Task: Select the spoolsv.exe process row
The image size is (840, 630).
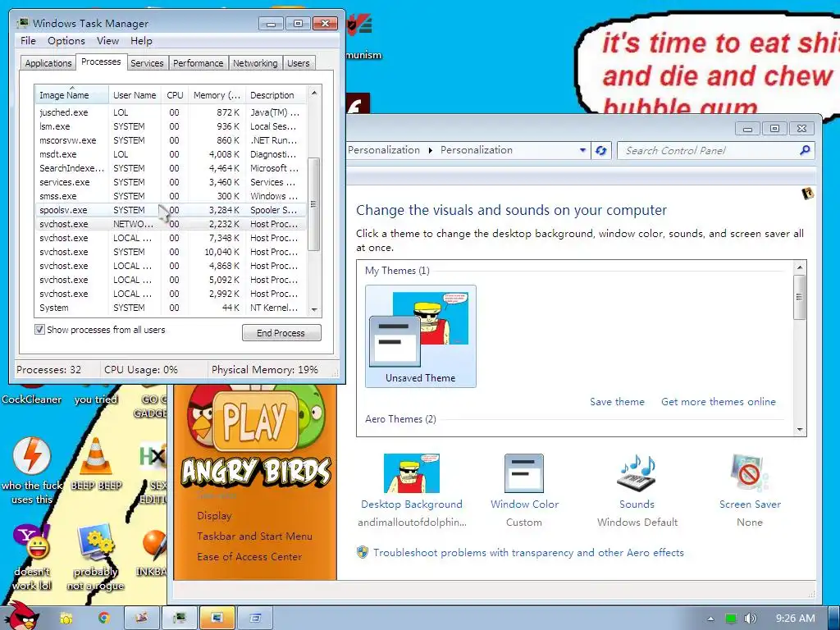Action: pos(171,210)
